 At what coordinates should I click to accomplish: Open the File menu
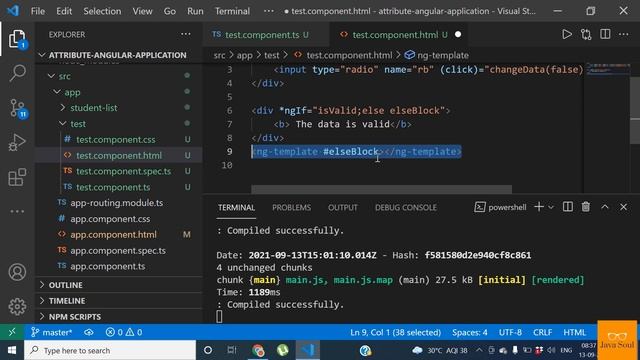(x=38, y=11)
